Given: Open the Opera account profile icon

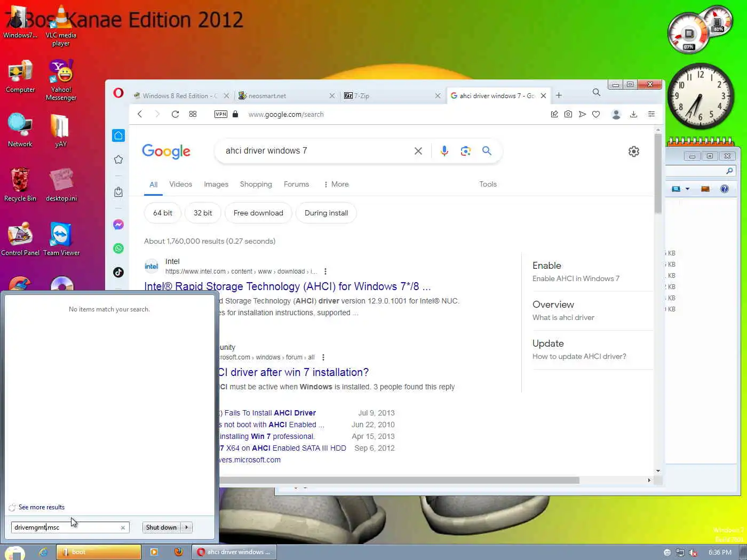Looking at the screenshot, I should pos(616,114).
